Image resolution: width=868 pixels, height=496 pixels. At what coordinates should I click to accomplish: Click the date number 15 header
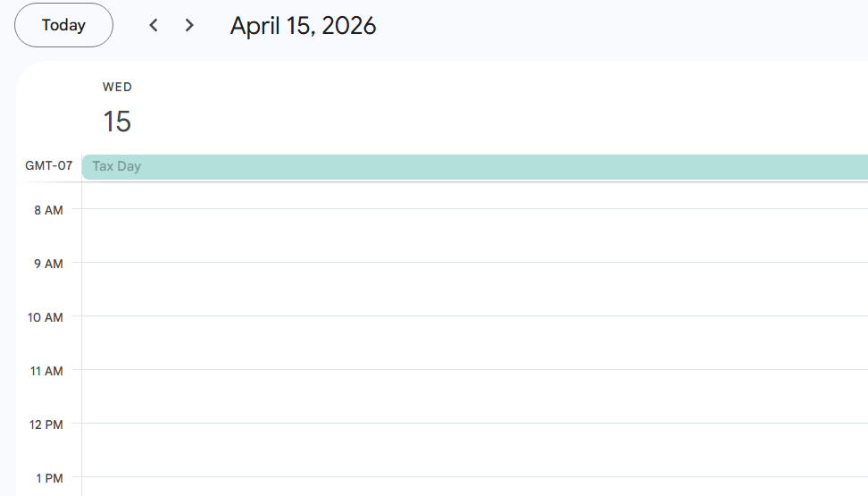point(117,122)
